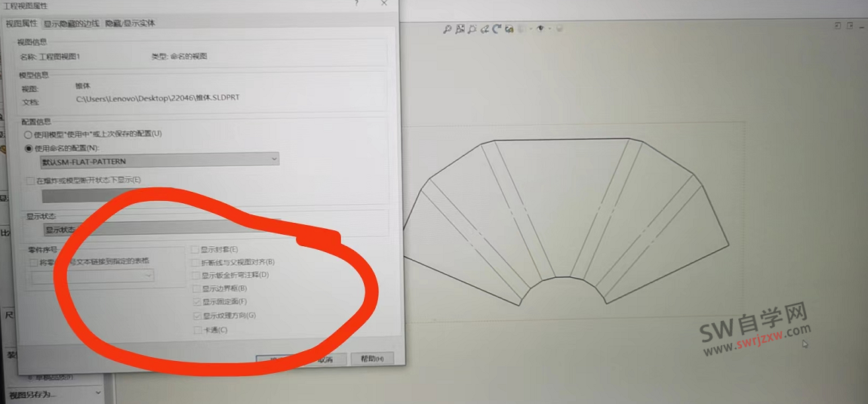
Task: Click the 类型: 命名的视图 text
Action: 179,57
